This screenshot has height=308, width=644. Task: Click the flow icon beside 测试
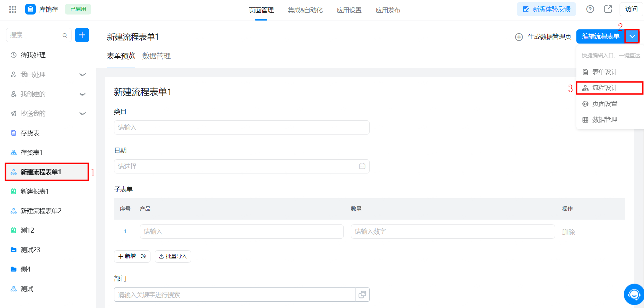tap(13, 289)
